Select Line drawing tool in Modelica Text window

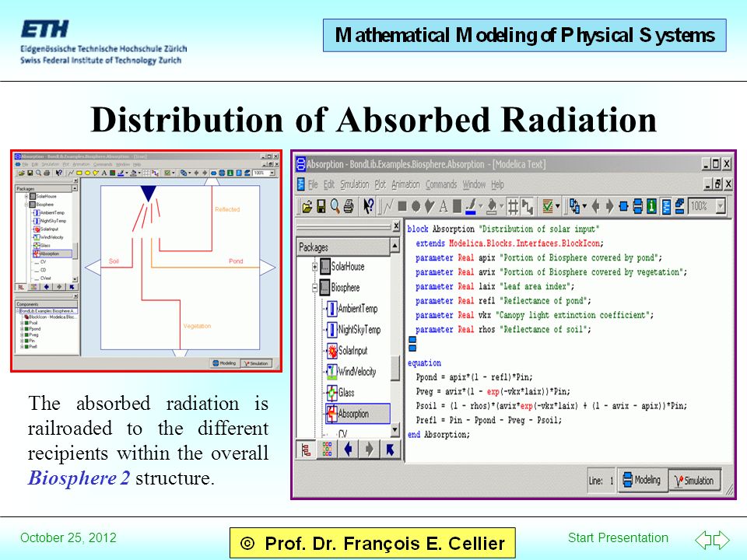tap(388, 207)
